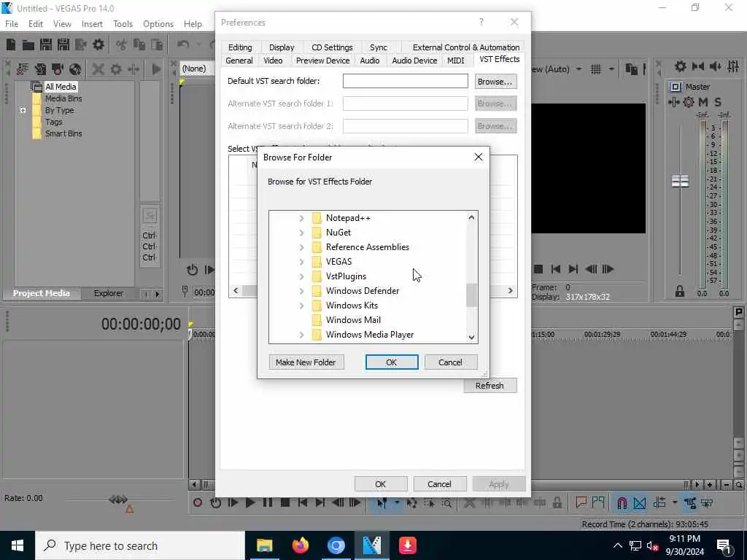Click the Master Bus Settings gear icon
Viewport: 747px width, 560px height.
point(681,66)
